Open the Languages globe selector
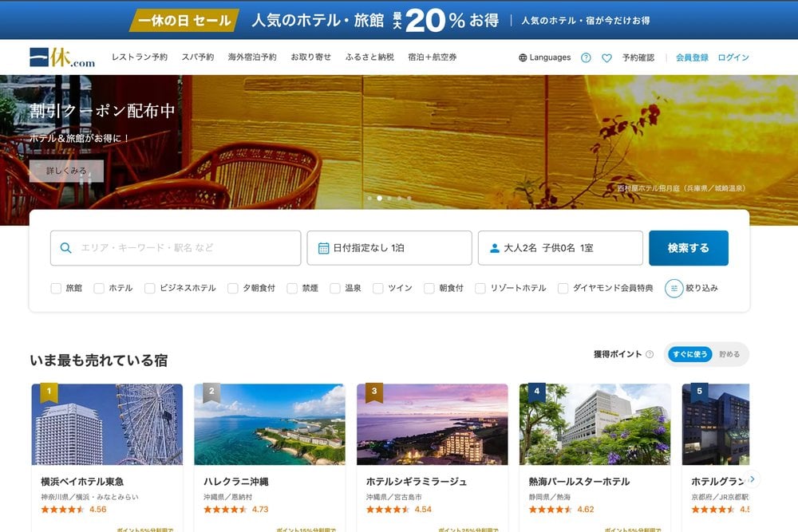The image size is (798, 532). pyautogui.click(x=544, y=57)
